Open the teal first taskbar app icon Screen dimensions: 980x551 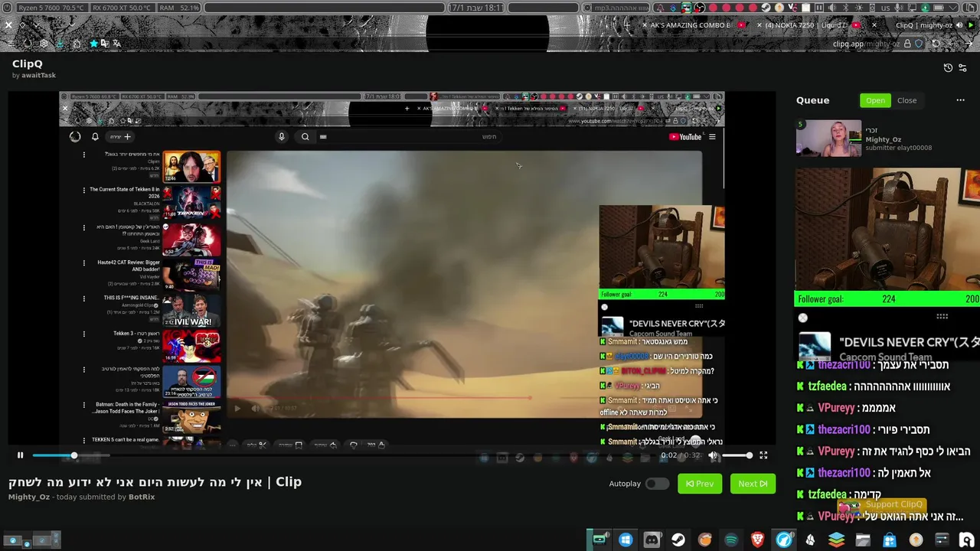click(x=599, y=540)
